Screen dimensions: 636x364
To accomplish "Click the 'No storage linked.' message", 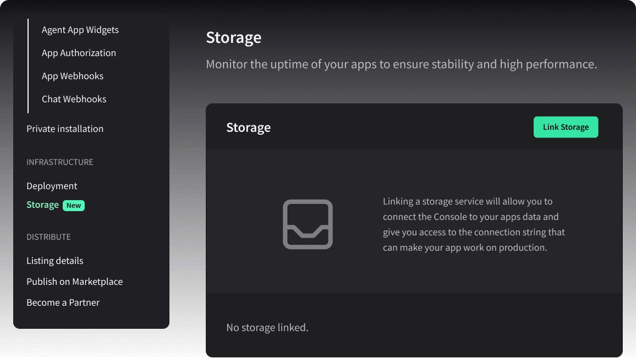I will (x=267, y=328).
